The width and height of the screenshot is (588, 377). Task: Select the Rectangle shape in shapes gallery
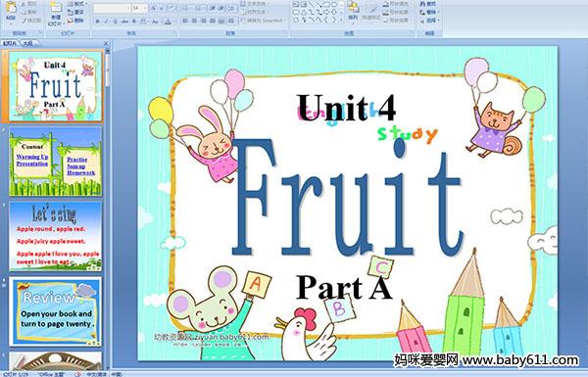coord(326,5)
